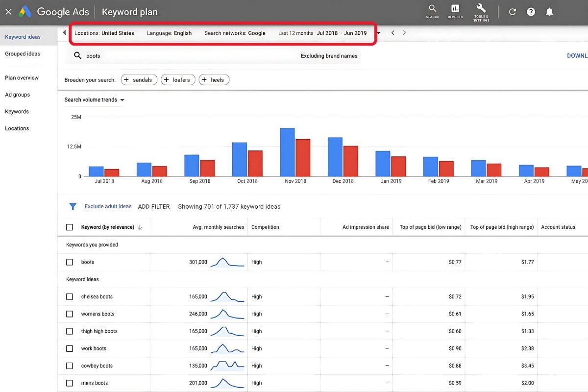Click the Account status column header
Image resolution: width=588 pixels, height=392 pixels.
(x=558, y=227)
